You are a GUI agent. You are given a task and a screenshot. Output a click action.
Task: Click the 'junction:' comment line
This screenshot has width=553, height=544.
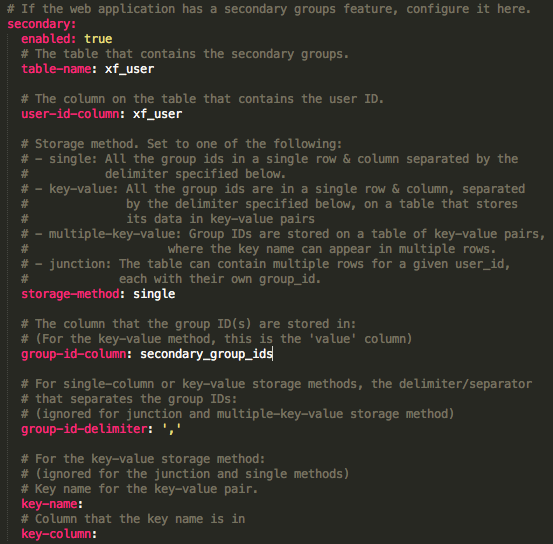(266, 264)
